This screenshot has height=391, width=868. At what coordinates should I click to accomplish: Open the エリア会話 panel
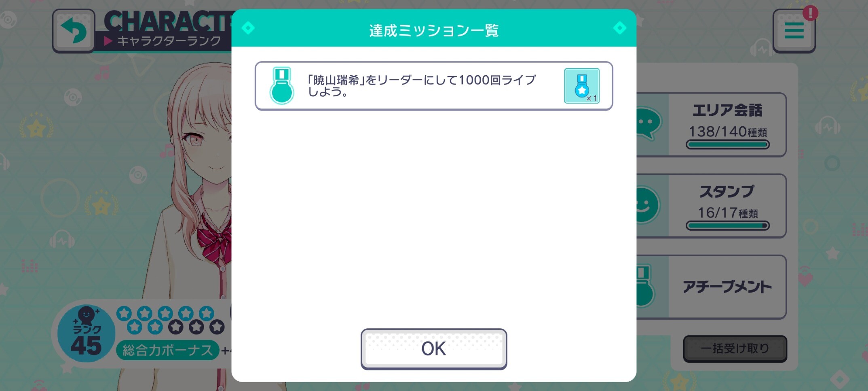tap(712, 125)
